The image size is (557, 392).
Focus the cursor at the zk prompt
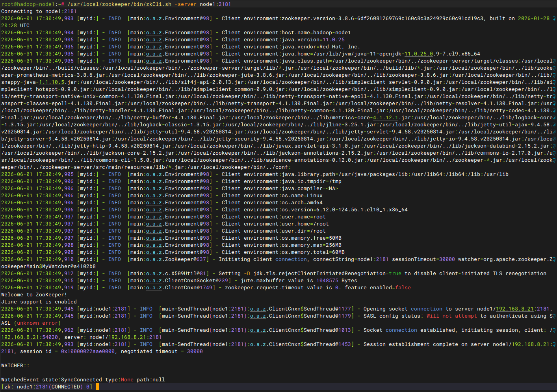[97, 387]
